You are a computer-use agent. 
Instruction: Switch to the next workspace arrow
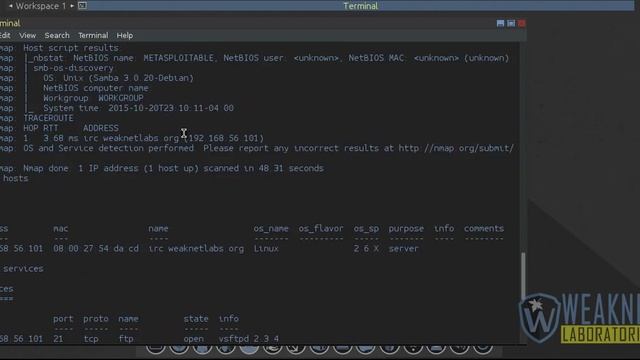72,6
